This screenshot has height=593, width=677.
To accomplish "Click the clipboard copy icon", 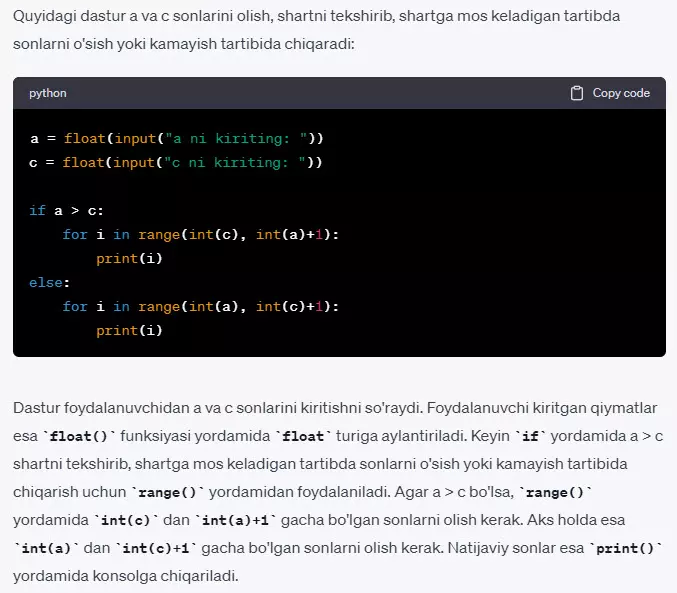I will click(576, 93).
